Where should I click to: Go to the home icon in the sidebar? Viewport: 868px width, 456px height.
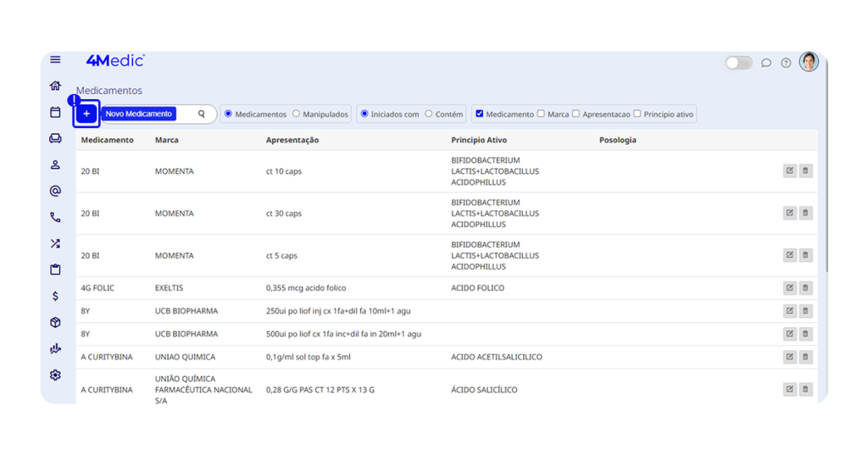point(55,86)
